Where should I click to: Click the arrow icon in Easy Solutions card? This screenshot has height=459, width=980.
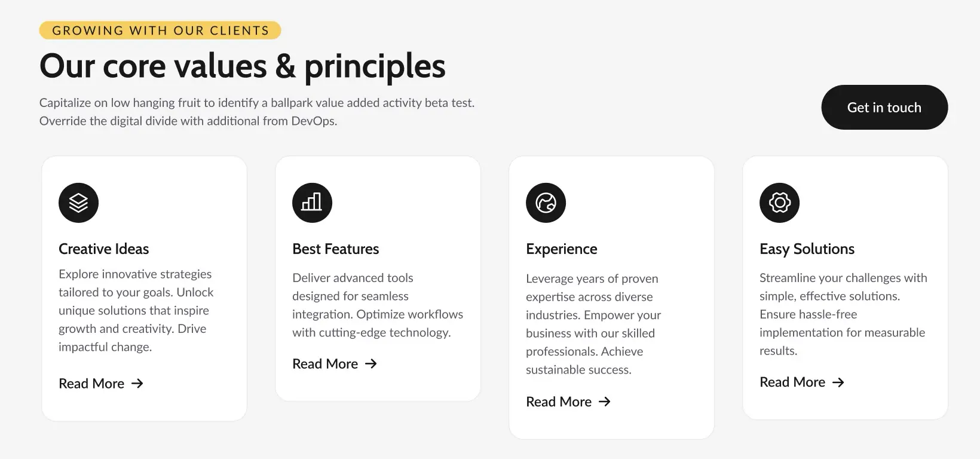pyautogui.click(x=838, y=382)
